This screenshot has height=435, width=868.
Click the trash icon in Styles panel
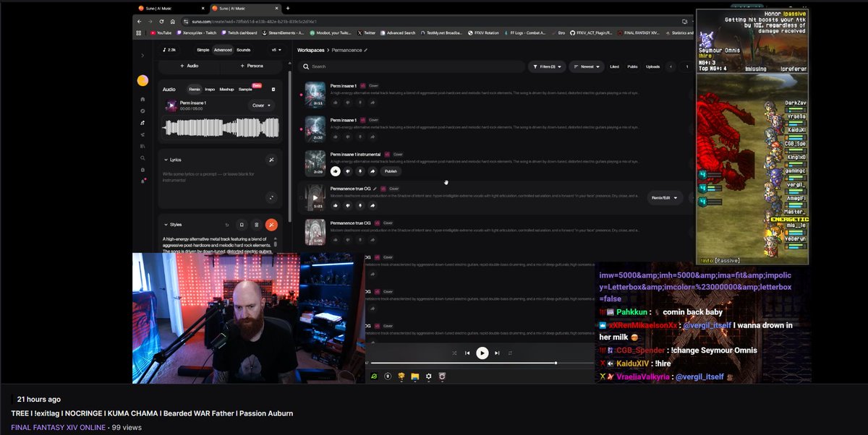click(x=256, y=225)
